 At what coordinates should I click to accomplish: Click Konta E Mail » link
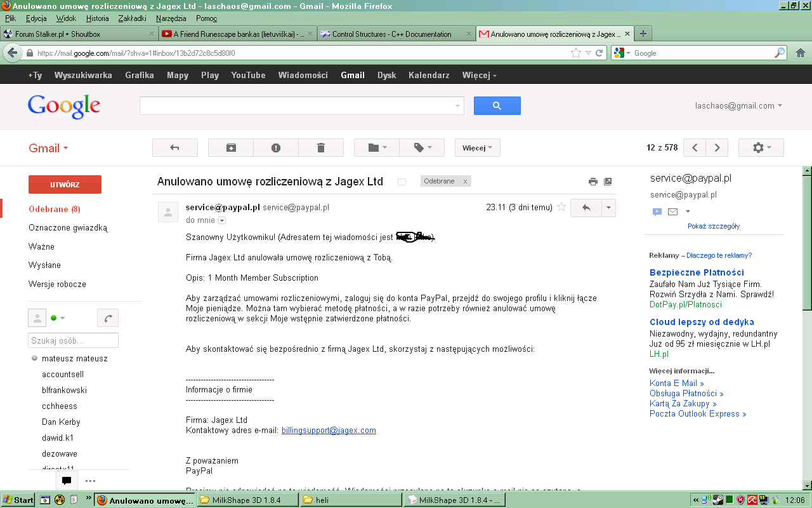[x=677, y=383]
